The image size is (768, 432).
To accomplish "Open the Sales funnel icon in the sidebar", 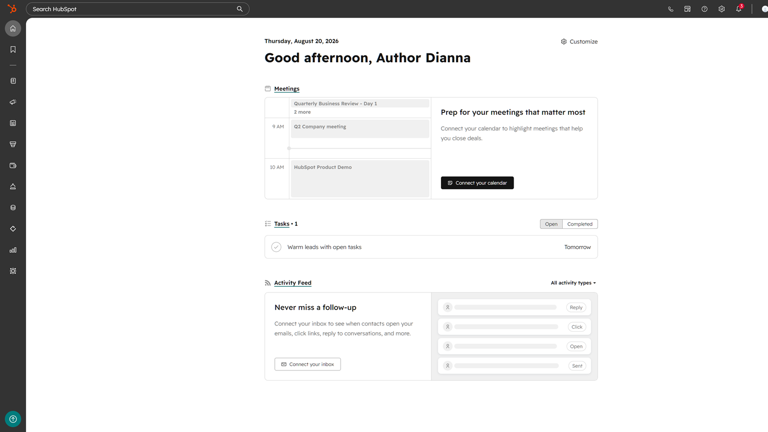I will click(x=13, y=144).
